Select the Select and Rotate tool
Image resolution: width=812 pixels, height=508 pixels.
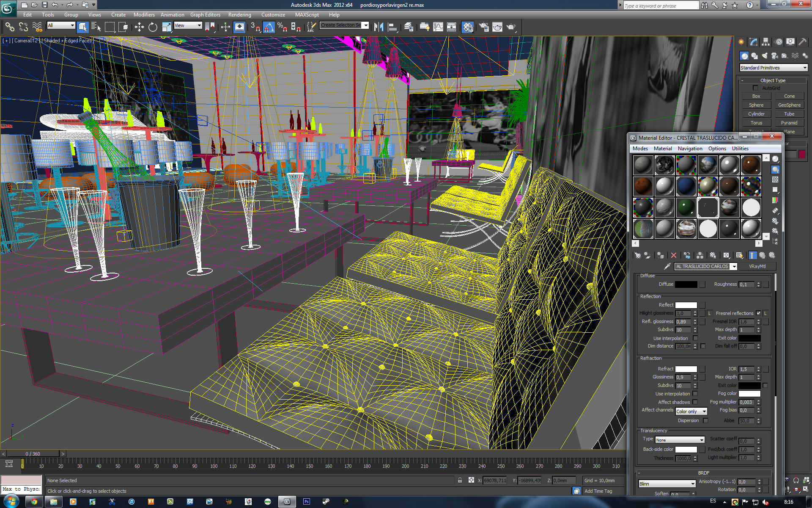pyautogui.click(x=153, y=28)
